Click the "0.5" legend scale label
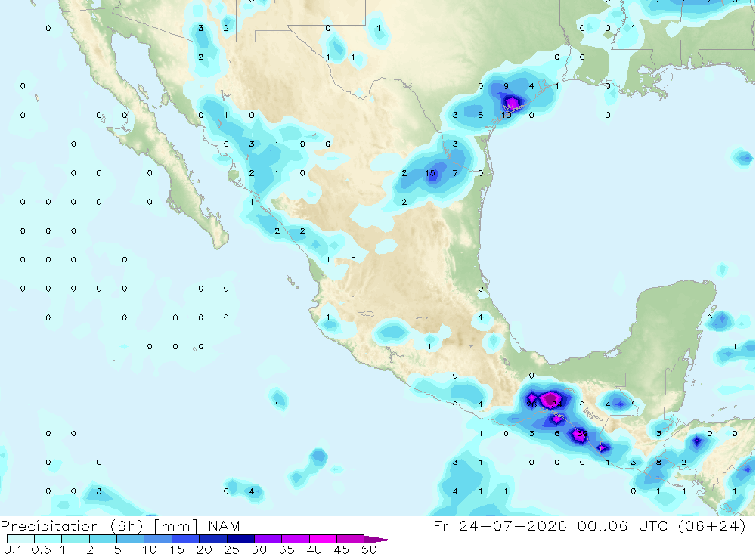This screenshot has width=756, height=554. coord(42,549)
